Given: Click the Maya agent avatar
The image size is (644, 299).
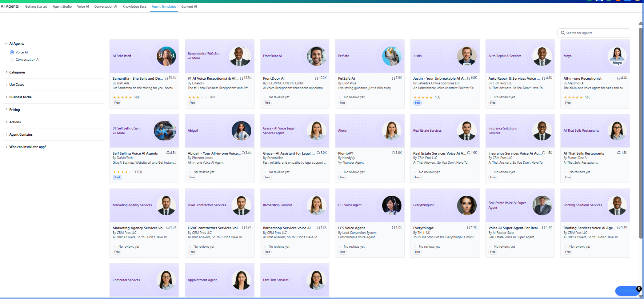Looking at the screenshot, I should click(x=617, y=56).
